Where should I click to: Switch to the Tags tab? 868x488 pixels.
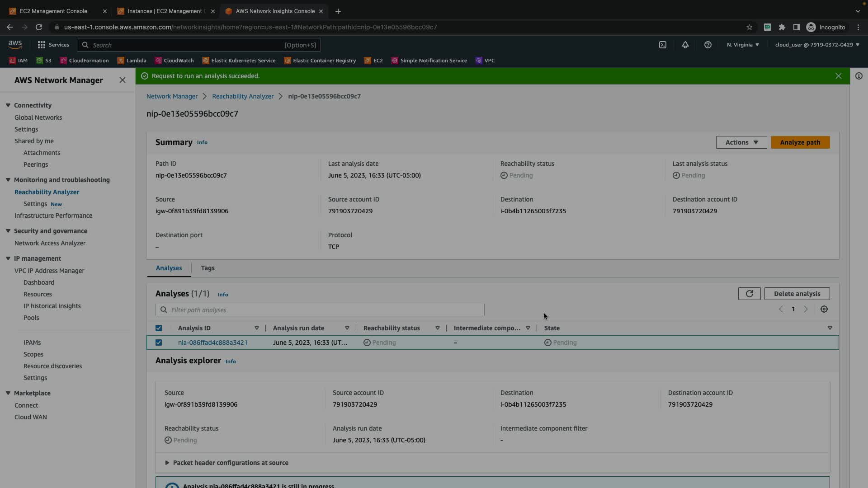click(208, 268)
